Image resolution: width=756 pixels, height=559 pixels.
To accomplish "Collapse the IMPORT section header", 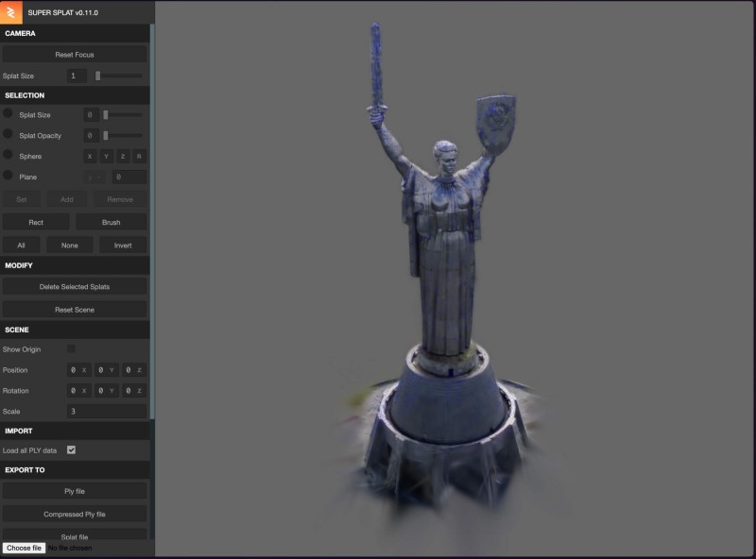I will point(75,431).
